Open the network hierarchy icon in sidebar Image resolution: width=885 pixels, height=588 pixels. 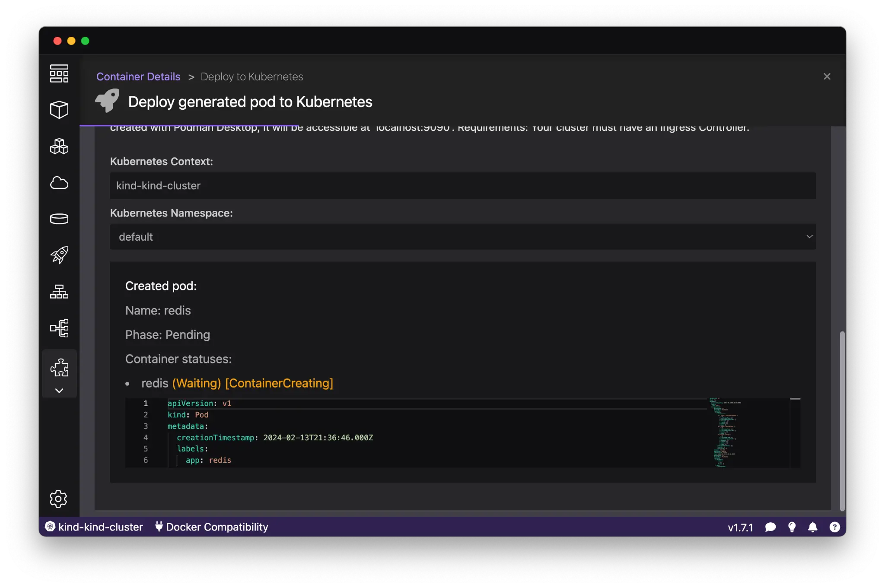[x=59, y=292]
